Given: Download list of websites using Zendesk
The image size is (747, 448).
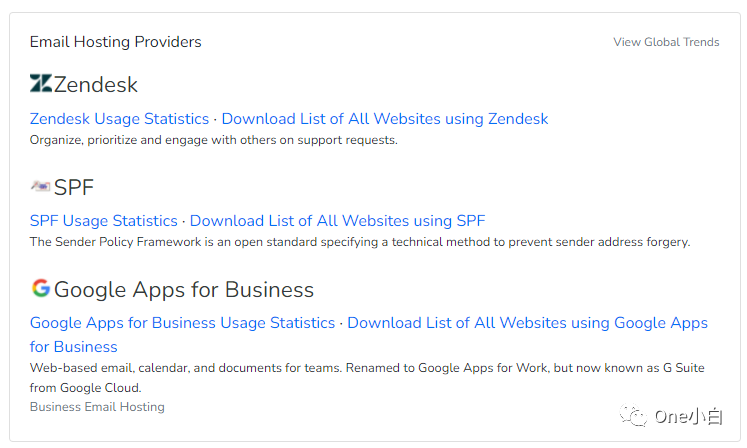Looking at the screenshot, I should point(385,119).
